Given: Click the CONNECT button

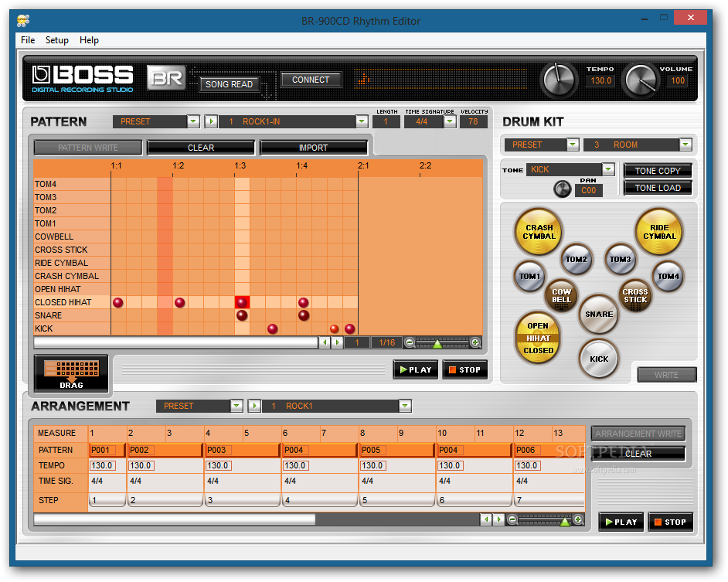Looking at the screenshot, I should 311,80.
